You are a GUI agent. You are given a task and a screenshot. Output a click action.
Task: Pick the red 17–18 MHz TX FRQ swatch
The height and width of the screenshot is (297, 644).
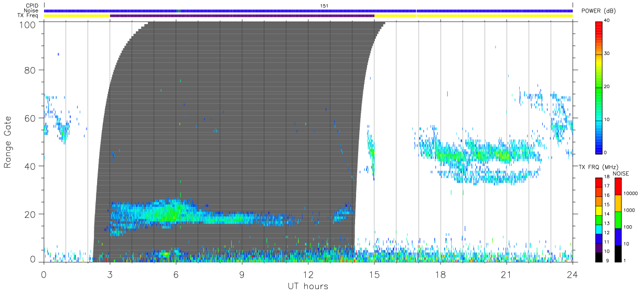point(599,182)
